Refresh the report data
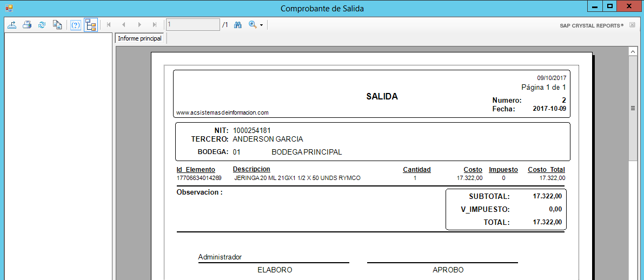 42,25
